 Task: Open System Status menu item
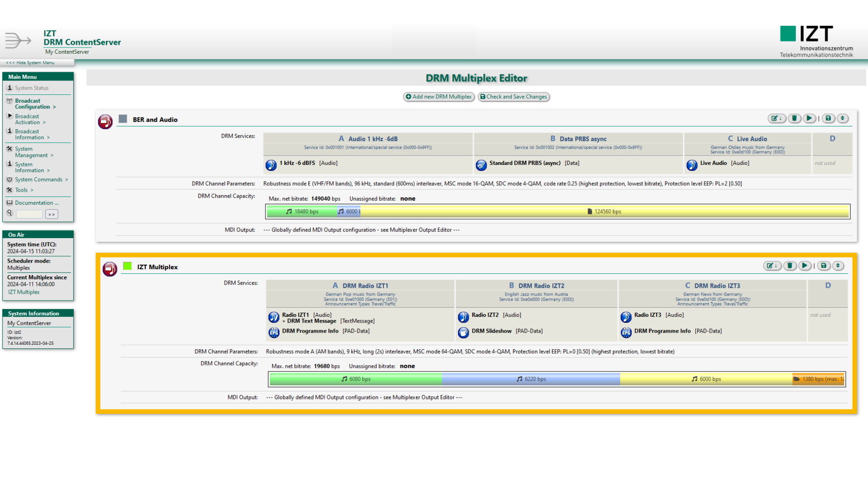[32, 88]
